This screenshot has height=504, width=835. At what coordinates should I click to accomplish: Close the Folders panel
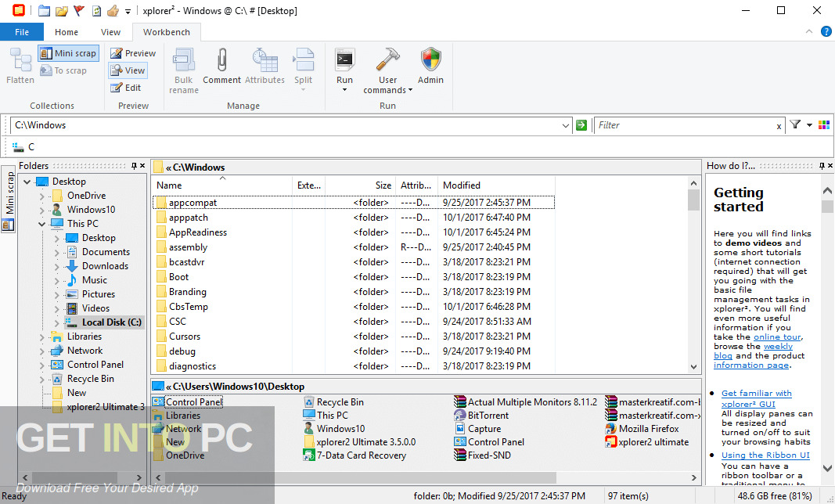click(142, 166)
